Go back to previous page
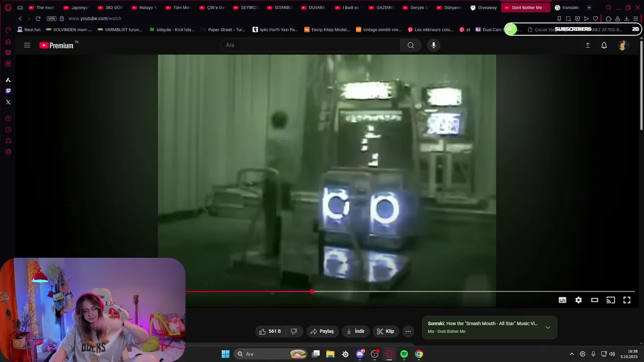The height and width of the screenshot is (362, 644). (20, 19)
